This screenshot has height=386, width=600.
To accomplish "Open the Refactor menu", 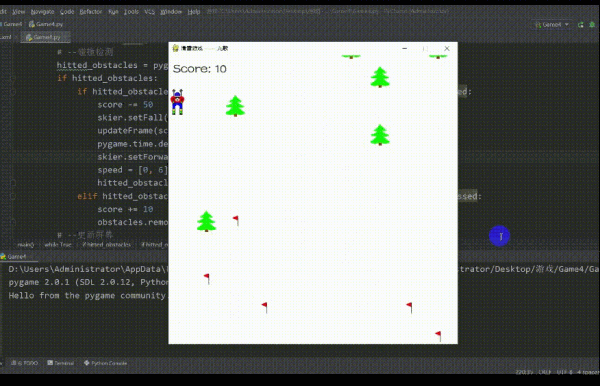I will coord(91,12).
